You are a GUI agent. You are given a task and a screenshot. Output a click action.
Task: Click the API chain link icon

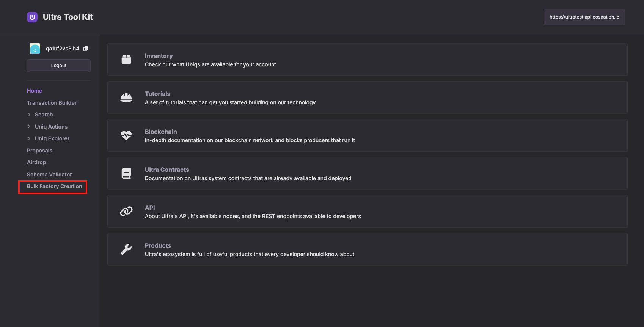[x=126, y=211]
